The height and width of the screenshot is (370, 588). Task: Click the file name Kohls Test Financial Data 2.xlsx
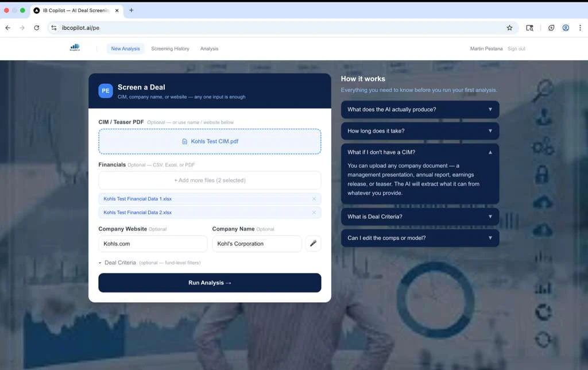click(x=137, y=213)
